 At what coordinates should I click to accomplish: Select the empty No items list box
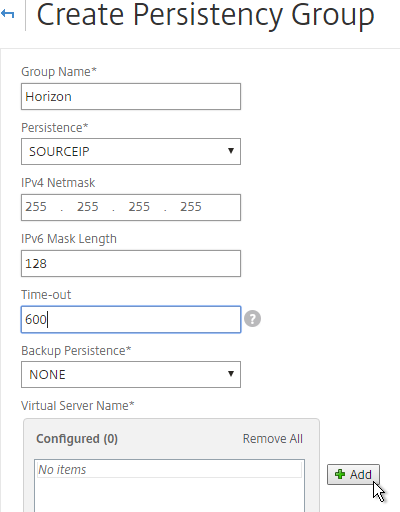pyautogui.click(x=169, y=485)
